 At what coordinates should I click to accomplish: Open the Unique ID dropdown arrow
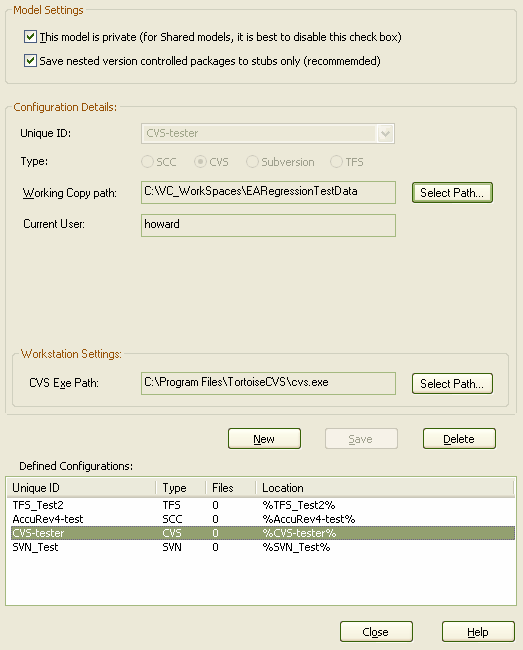click(x=385, y=133)
